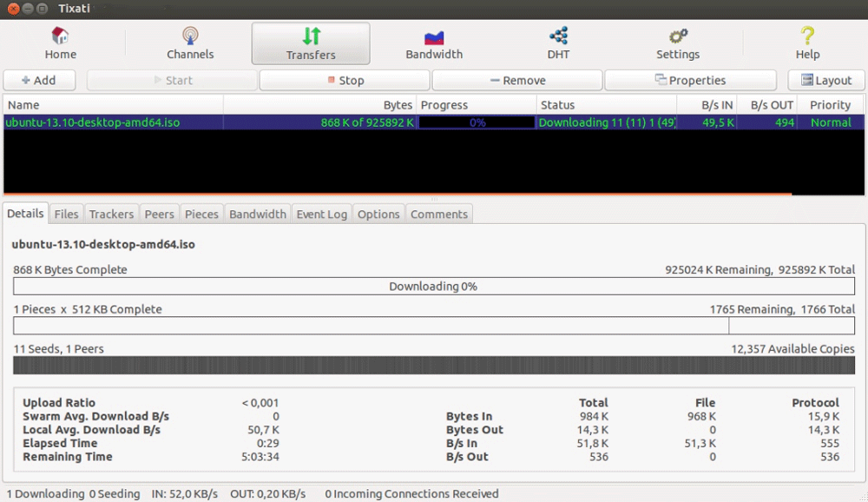Switch to the Files tab

coord(67,215)
